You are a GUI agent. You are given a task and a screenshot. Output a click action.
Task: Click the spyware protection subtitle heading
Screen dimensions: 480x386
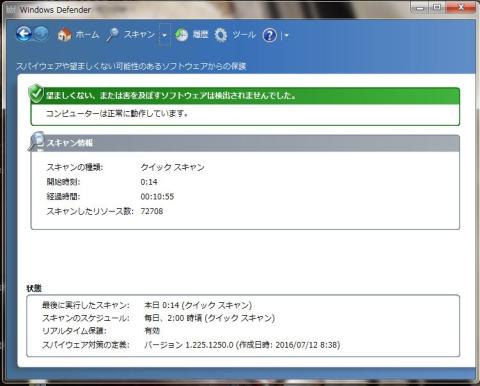coord(131,66)
